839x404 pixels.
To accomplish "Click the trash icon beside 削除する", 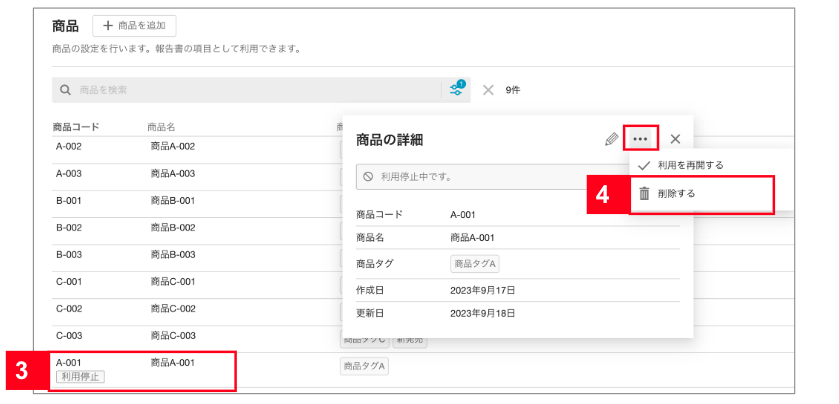I will [x=644, y=194].
